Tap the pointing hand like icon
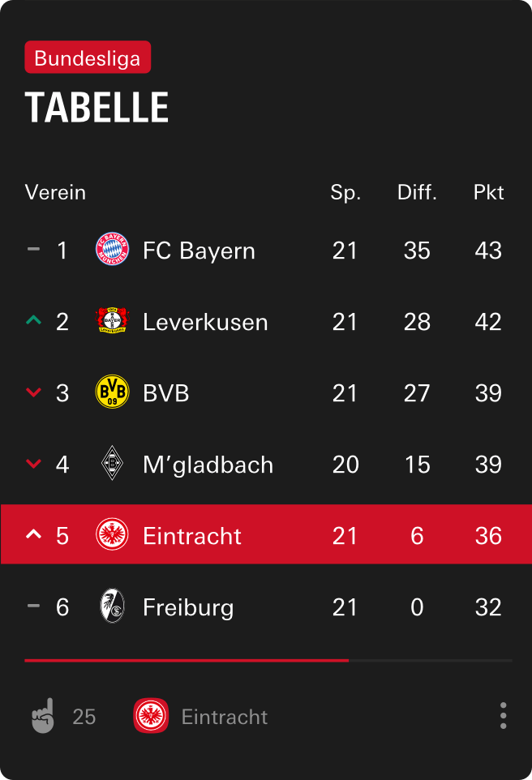 pos(43,716)
